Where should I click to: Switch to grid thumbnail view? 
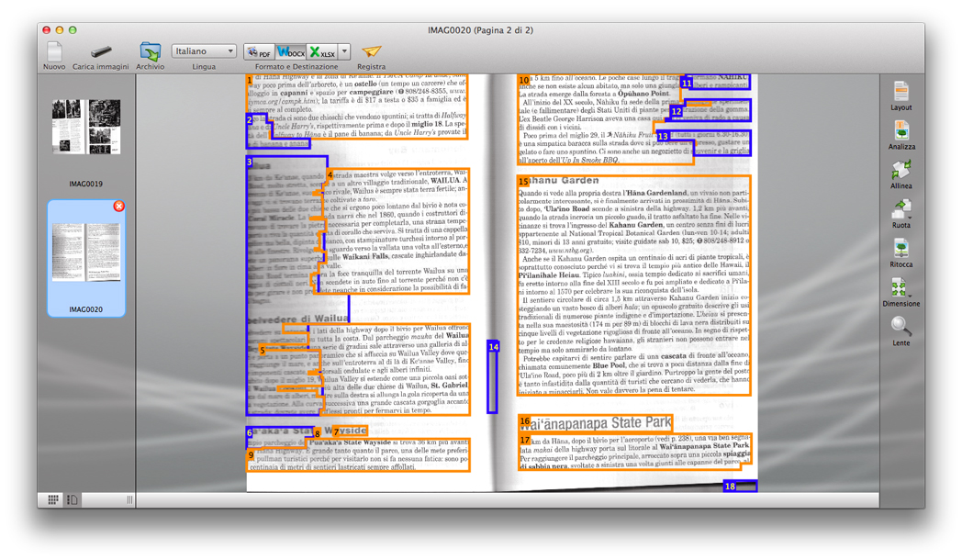(x=53, y=499)
